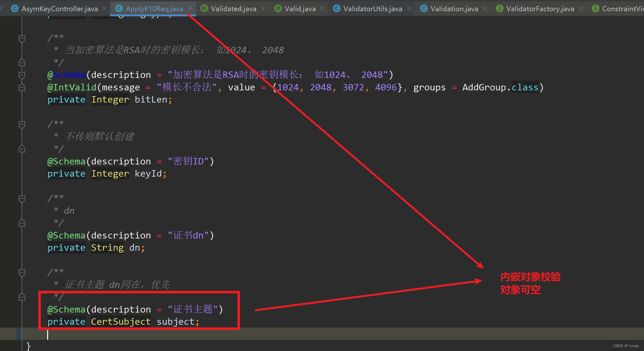This screenshot has width=644, height=351.
Task: Close the AsymKeyController.java tab
Action: pyautogui.click(x=105, y=9)
